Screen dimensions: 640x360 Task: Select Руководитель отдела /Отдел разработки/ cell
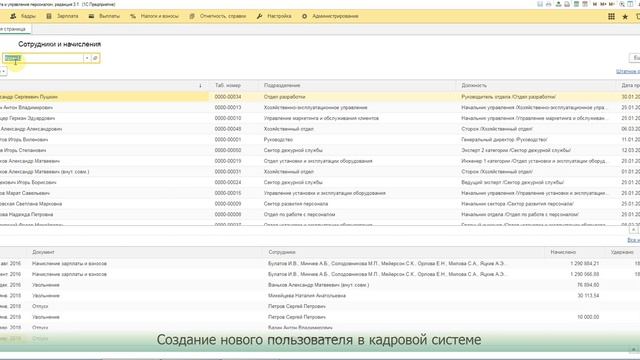point(509,97)
